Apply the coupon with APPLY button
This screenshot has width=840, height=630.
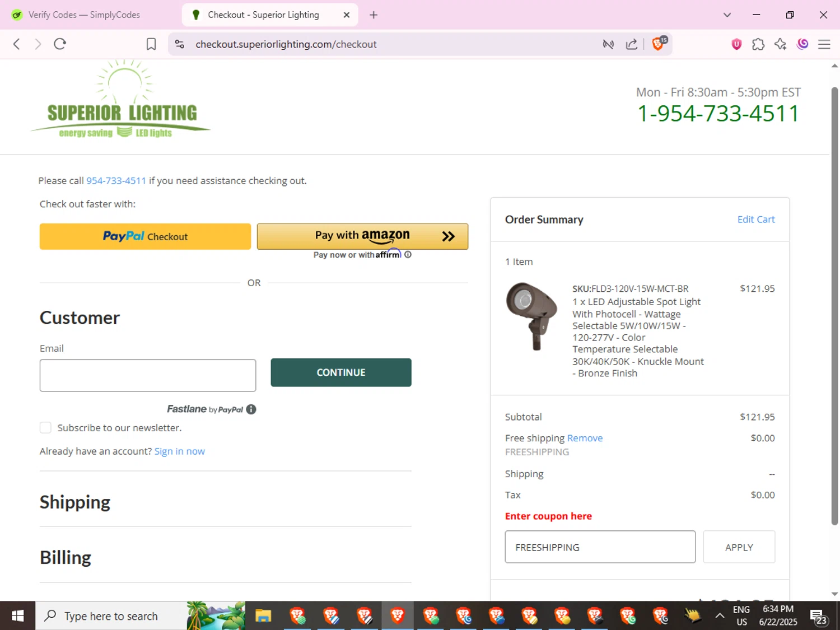coord(739,547)
